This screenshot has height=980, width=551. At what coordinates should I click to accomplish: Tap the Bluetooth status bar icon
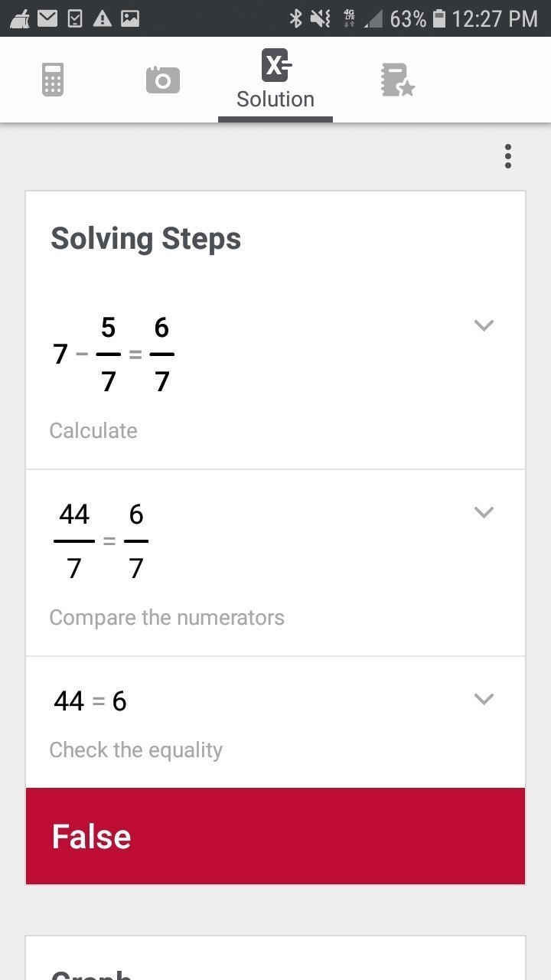(295, 18)
